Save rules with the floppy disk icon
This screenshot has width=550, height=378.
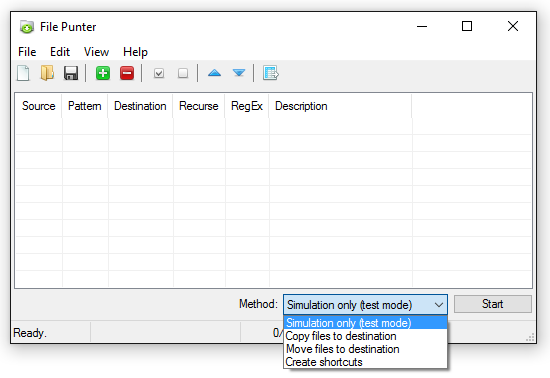[71, 73]
